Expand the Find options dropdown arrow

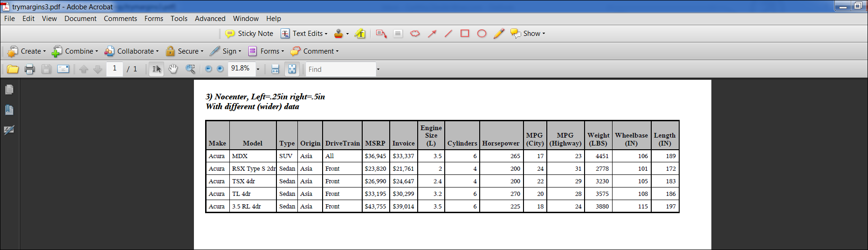378,69
